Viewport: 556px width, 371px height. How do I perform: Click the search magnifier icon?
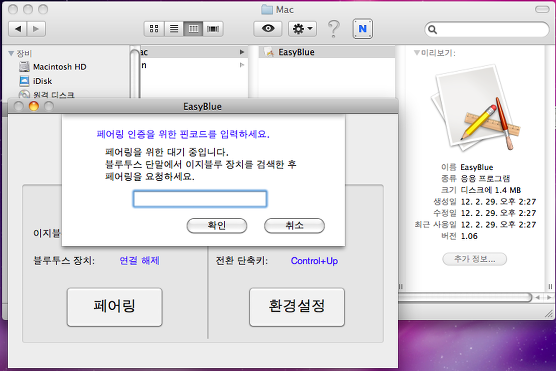click(x=432, y=29)
